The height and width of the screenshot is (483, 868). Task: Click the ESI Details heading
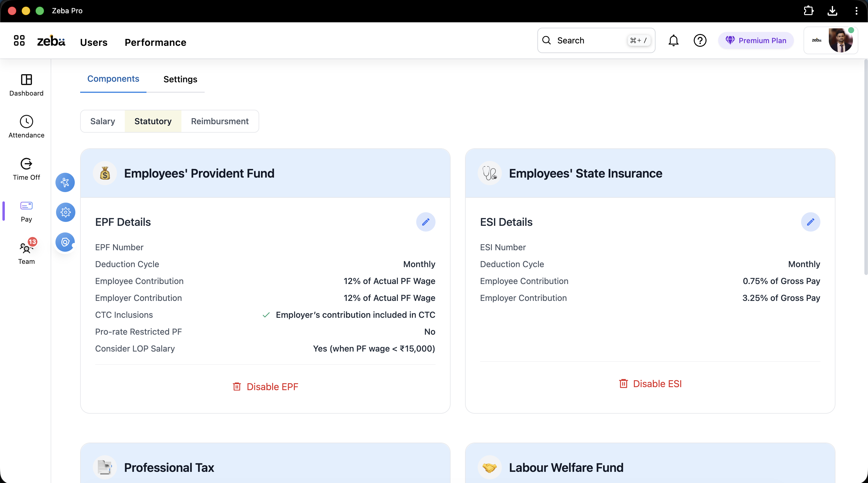tap(506, 222)
